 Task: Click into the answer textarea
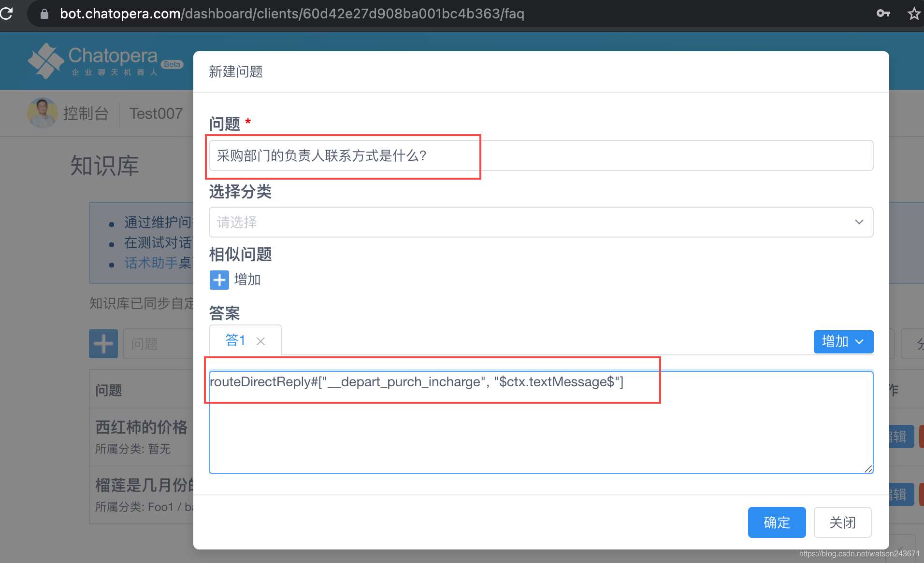point(541,422)
